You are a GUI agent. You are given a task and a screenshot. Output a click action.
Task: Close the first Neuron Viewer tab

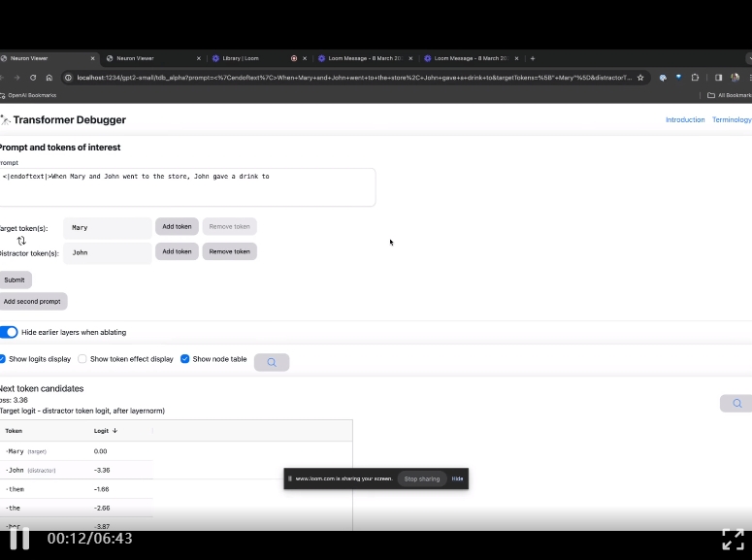coord(92,58)
